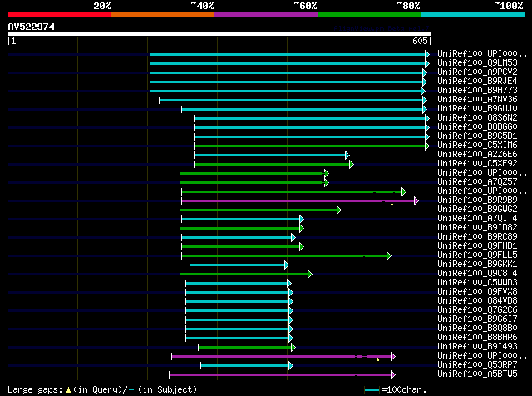Select the green alignment bar for Q9FLL5

(x=284, y=255)
